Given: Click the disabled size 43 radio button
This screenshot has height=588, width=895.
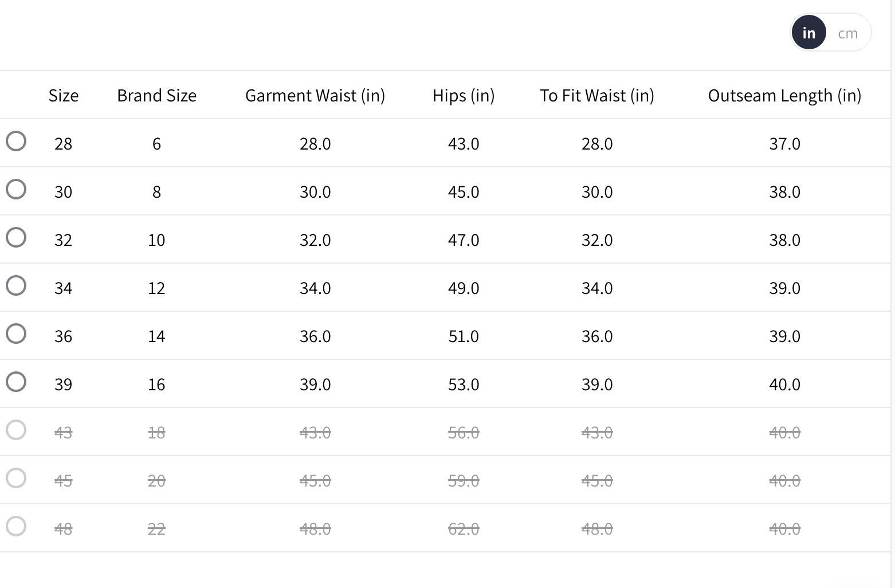Looking at the screenshot, I should [x=16, y=430].
